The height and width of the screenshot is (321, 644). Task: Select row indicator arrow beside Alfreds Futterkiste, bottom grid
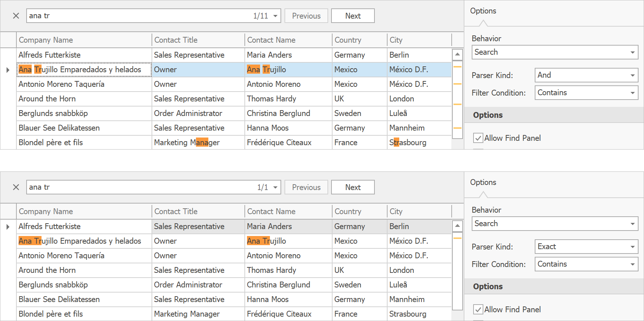tap(8, 227)
